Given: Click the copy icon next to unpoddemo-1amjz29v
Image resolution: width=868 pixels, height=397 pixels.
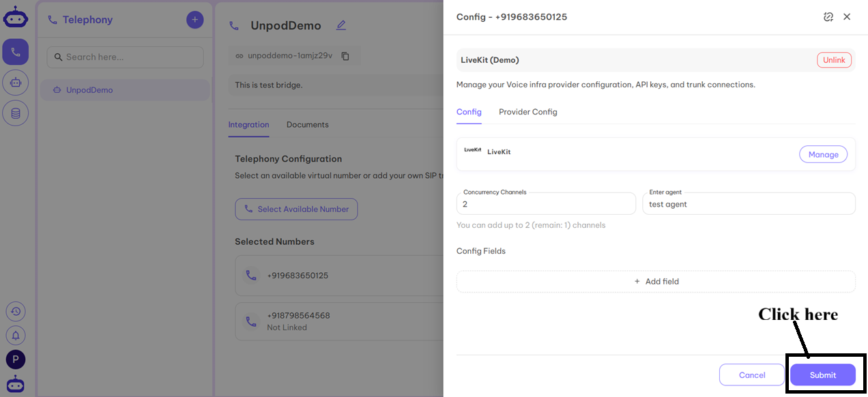Looking at the screenshot, I should click(x=346, y=56).
